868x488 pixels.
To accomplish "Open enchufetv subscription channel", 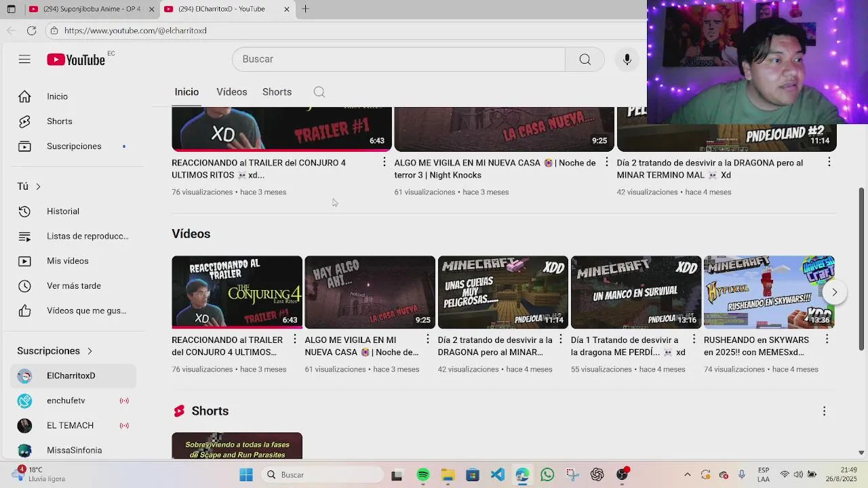I will tap(73, 401).
